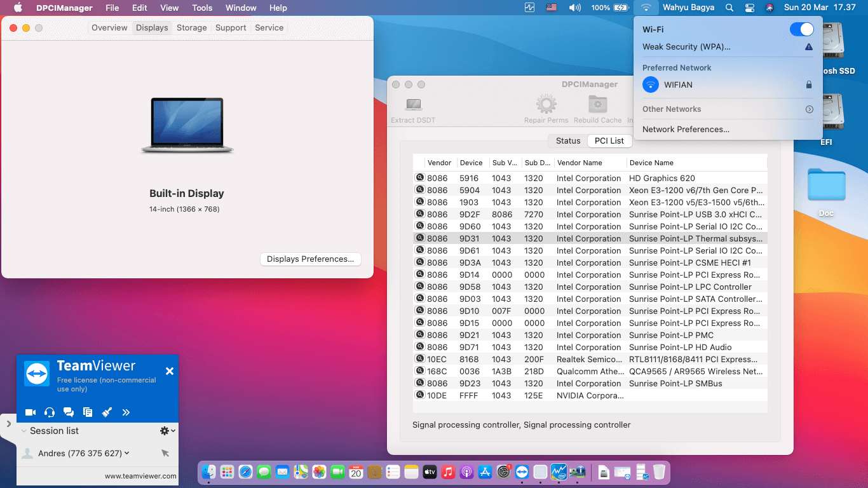The image size is (868, 488).
Task: Select the QCA9565 / AR9565 Wireless row
Action: click(590, 371)
